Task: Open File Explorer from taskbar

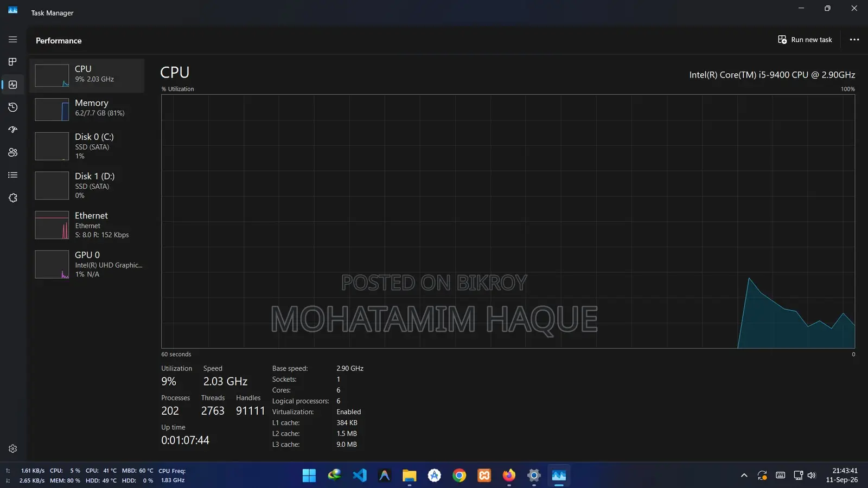Action: [409, 476]
